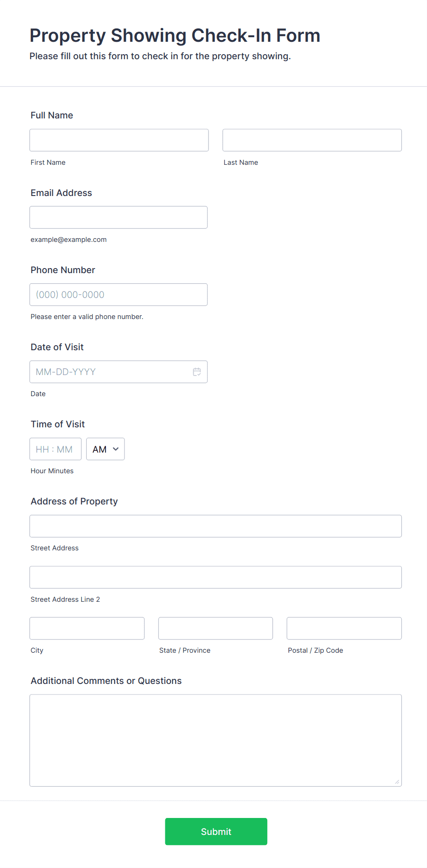
Task: Click the Full Name label
Action: [52, 115]
